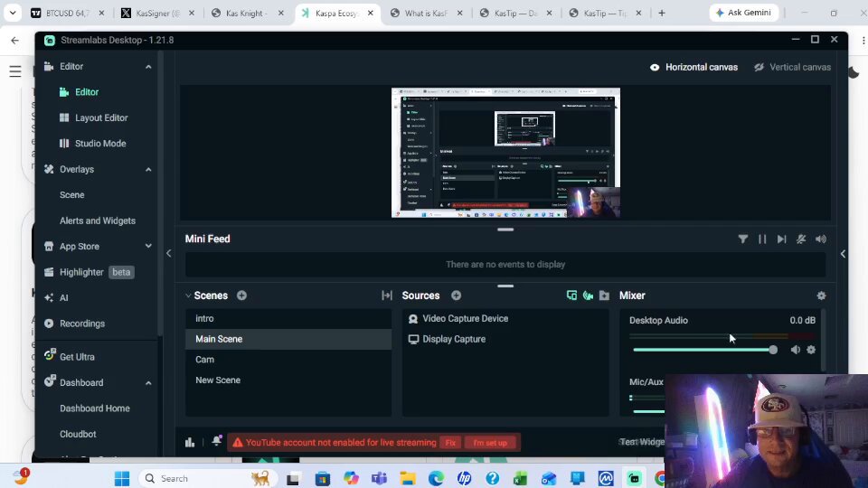Open Desktop Audio settings gear
The height and width of the screenshot is (488, 868).
click(811, 350)
